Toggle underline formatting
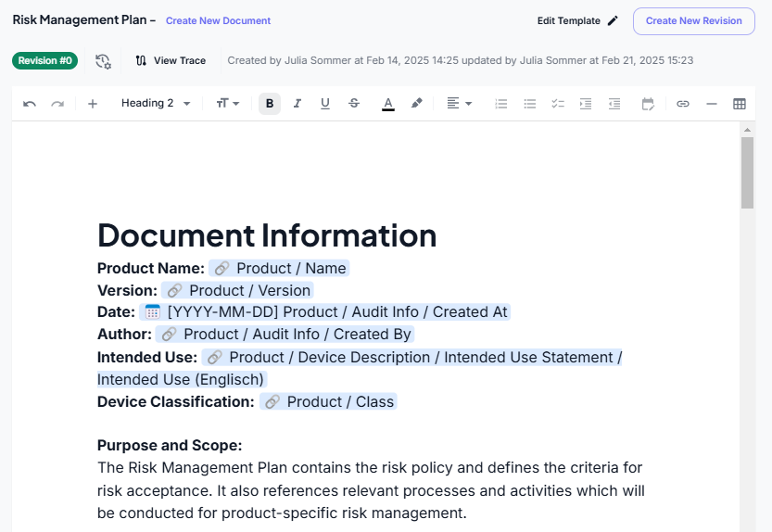 point(325,104)
